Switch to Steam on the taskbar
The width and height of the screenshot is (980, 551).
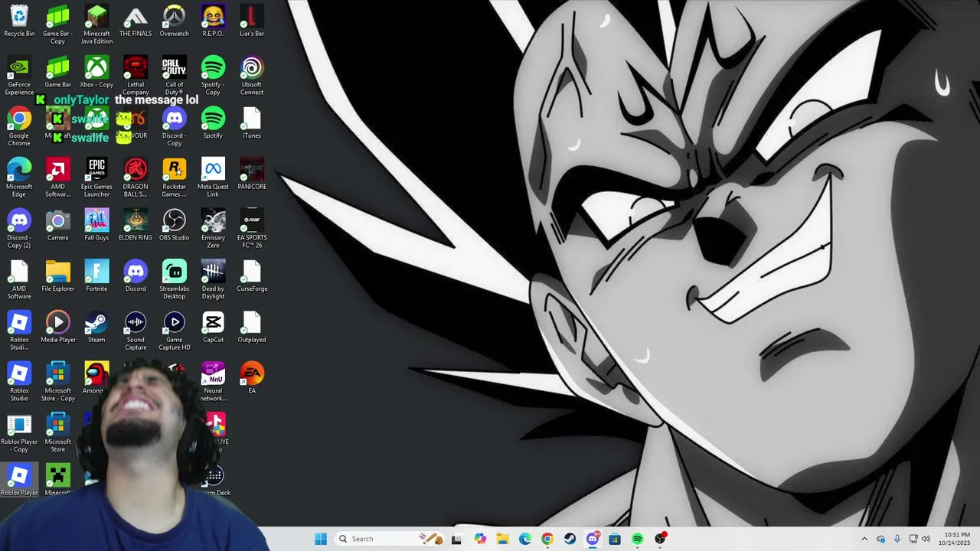click(x=570, y=539)
